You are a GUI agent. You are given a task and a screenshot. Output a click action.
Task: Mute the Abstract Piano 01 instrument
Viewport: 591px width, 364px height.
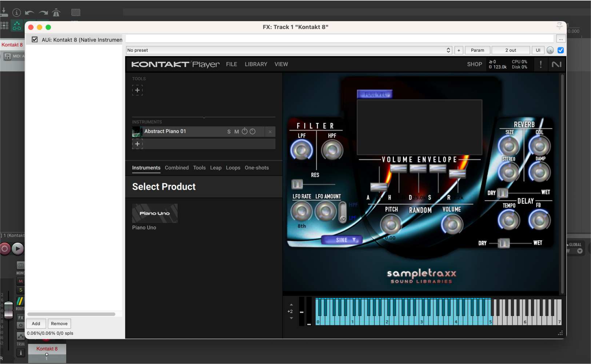236,131
